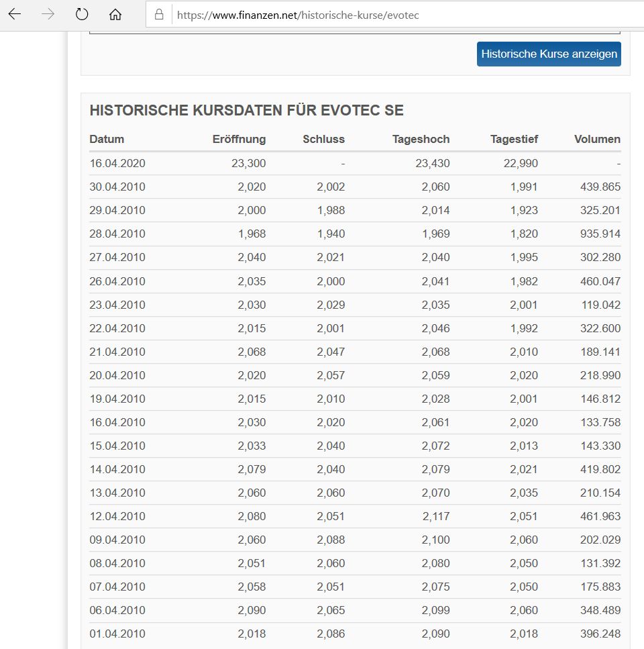
Task: Go back with the browser back arrow
Action: point(15,15)
